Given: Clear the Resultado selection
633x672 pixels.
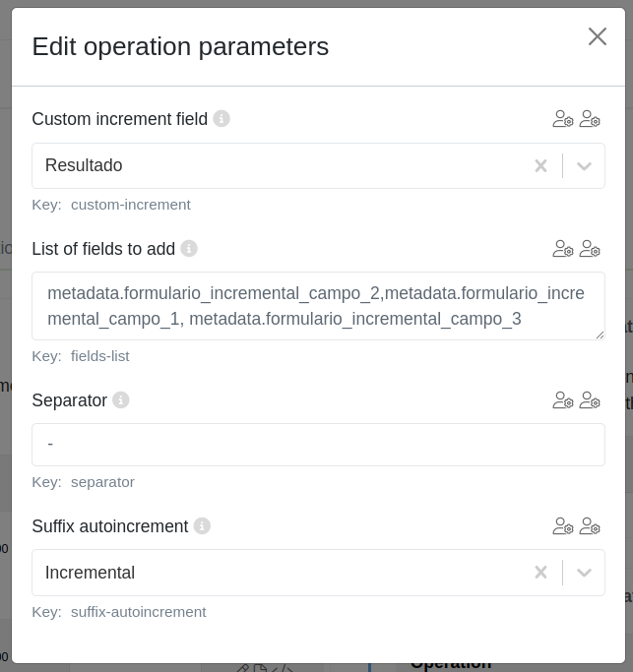Looking at the screenshot, I should [x=540, y=166].
